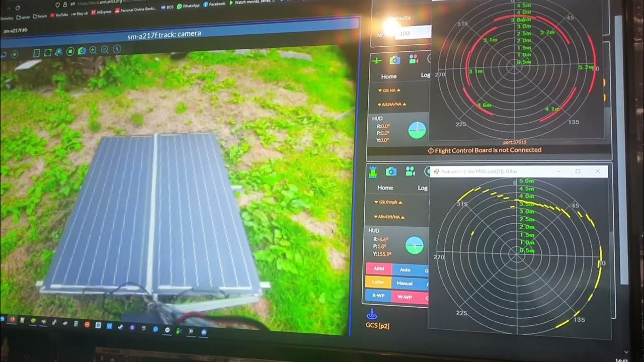The height and width of the screenshot is (362, 644).
Task: Click the GCS [p2] joystick icon
Action: 372,315
